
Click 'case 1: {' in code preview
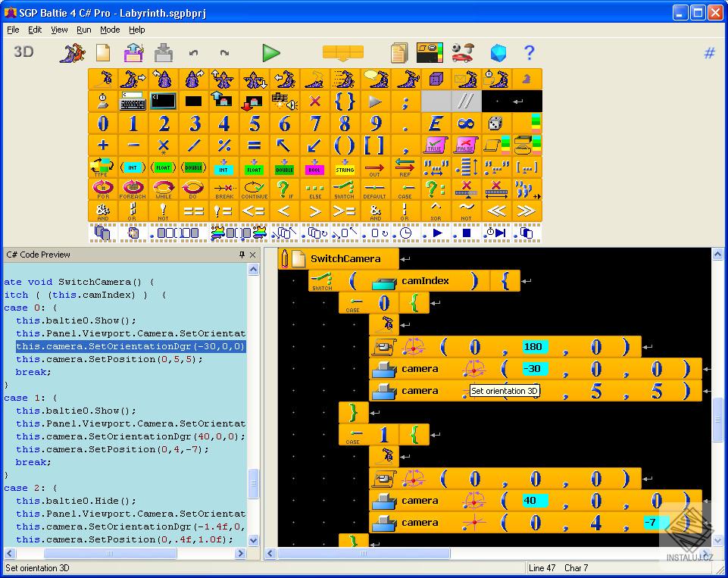[30, 398]
